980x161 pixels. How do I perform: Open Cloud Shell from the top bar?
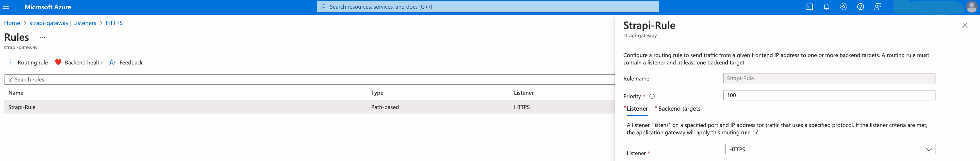(x=809, y=7)
